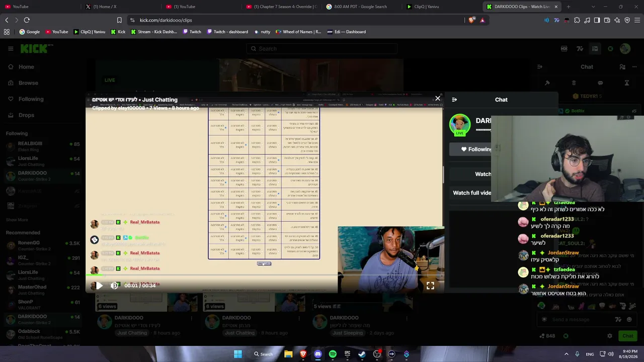
Task: Open Discord from the taskbar
Action: point(318,354)
